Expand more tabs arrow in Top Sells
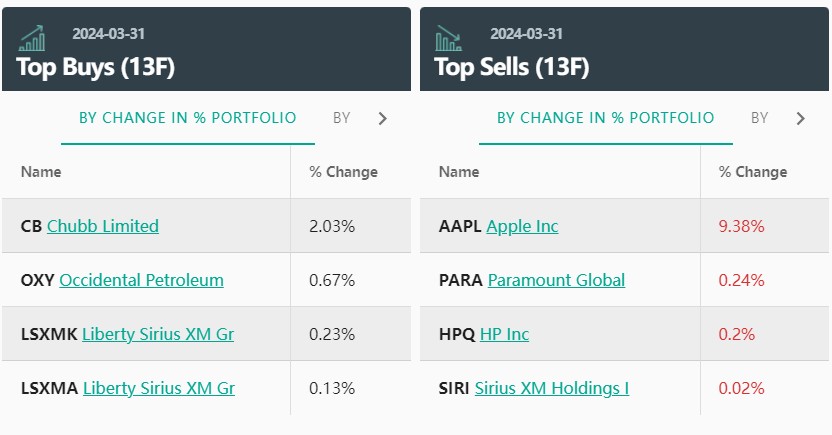832x435 pixels. coord(800,119)
